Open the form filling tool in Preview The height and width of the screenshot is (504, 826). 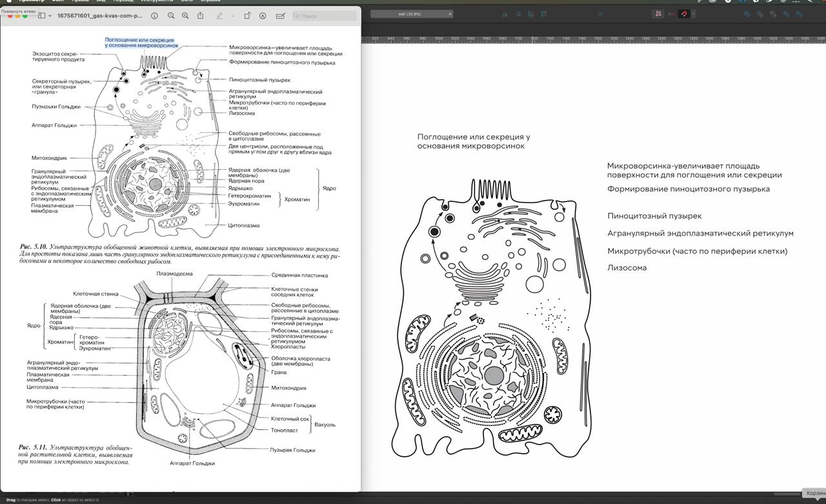[280, 15]
